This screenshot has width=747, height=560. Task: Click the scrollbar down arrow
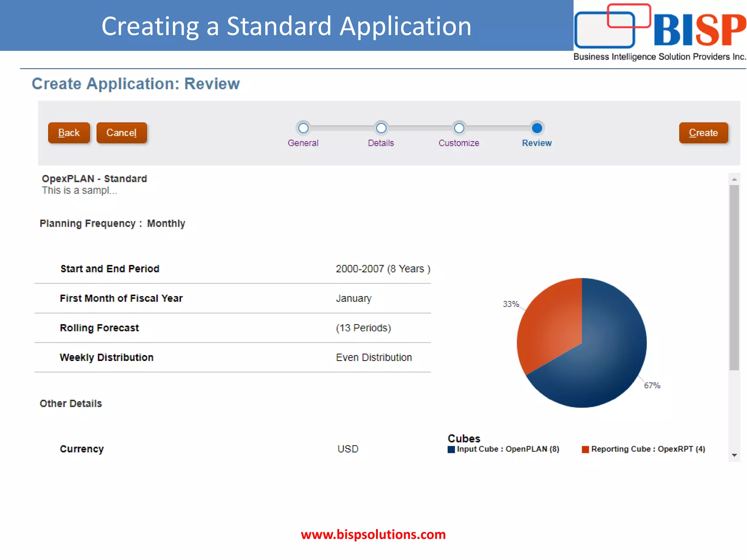(734, 455)
